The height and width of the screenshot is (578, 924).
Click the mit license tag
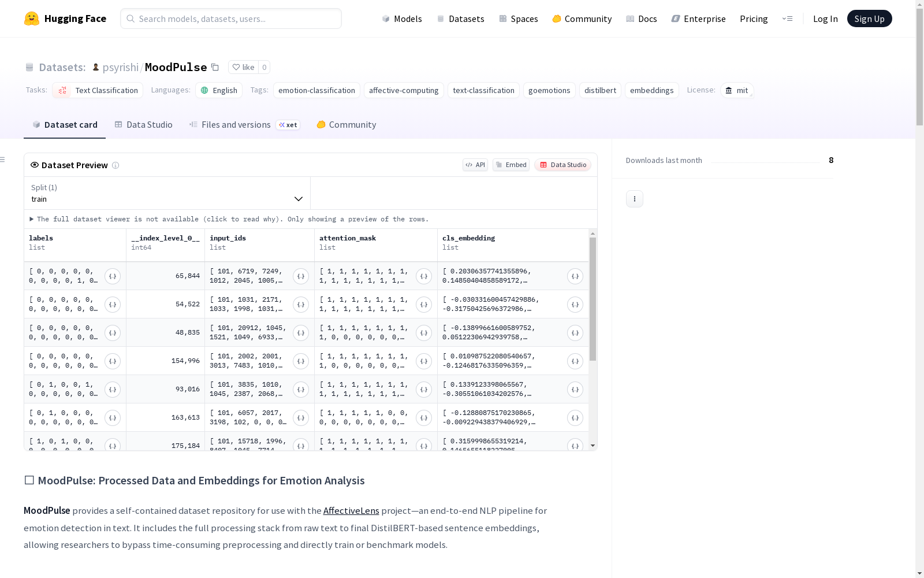pyautogui.click(x=737, y=90)
